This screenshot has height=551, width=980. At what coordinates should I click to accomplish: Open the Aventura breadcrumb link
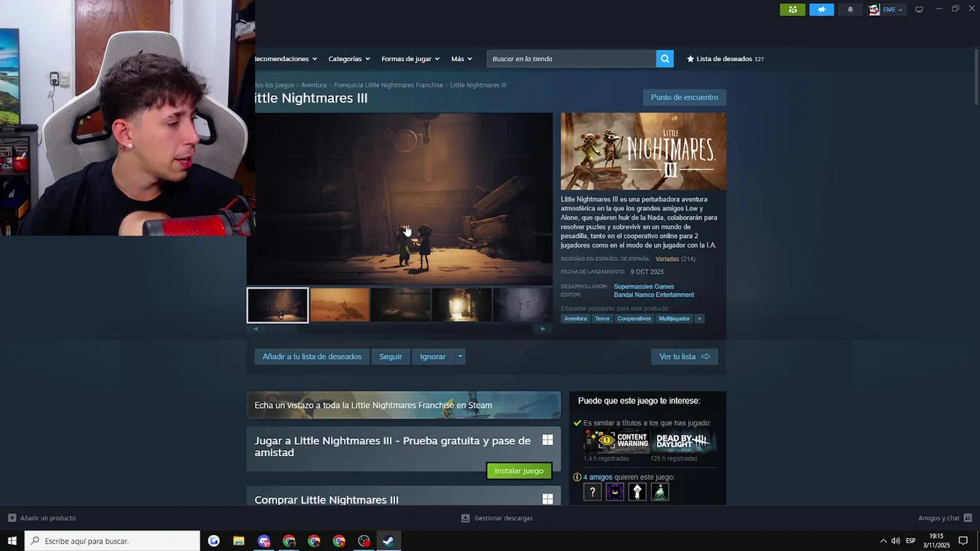(314, 85)
